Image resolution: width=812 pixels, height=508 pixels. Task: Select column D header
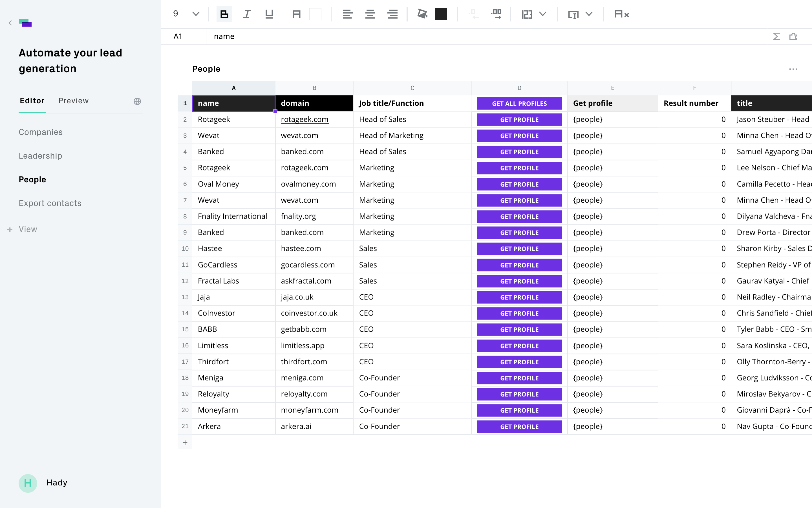(519, 88)
